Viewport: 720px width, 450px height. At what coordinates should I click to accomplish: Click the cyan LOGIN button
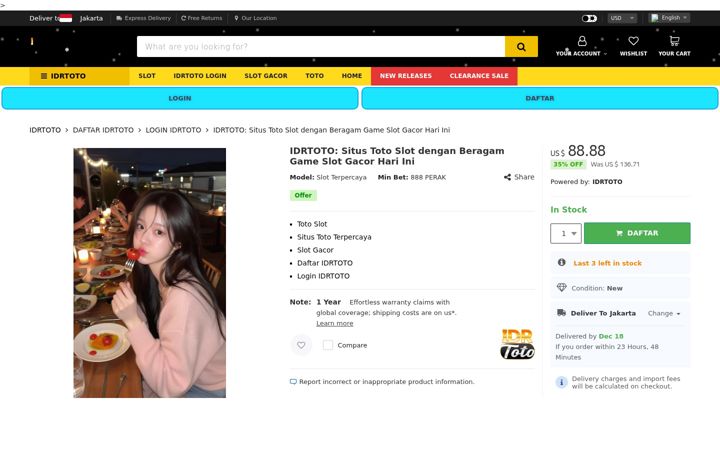[x=180, y=98]
